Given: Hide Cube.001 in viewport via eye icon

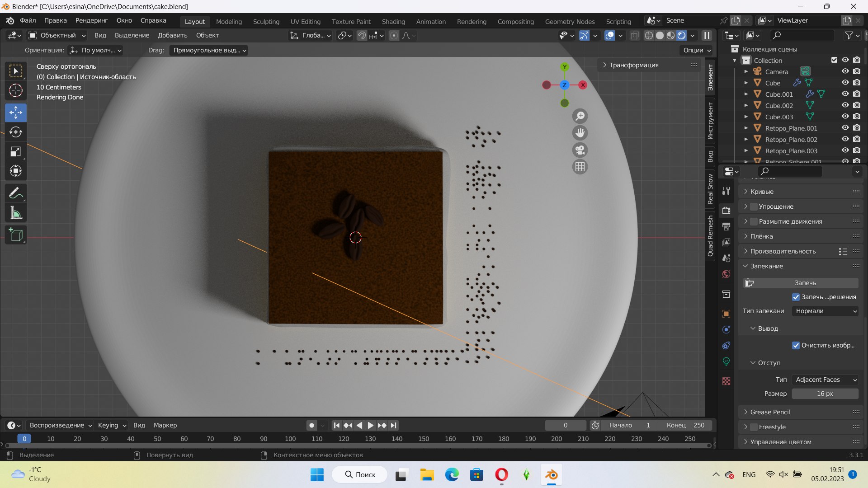Looking at the screenshot, I should pyautogui.click(x=845, y=94).
